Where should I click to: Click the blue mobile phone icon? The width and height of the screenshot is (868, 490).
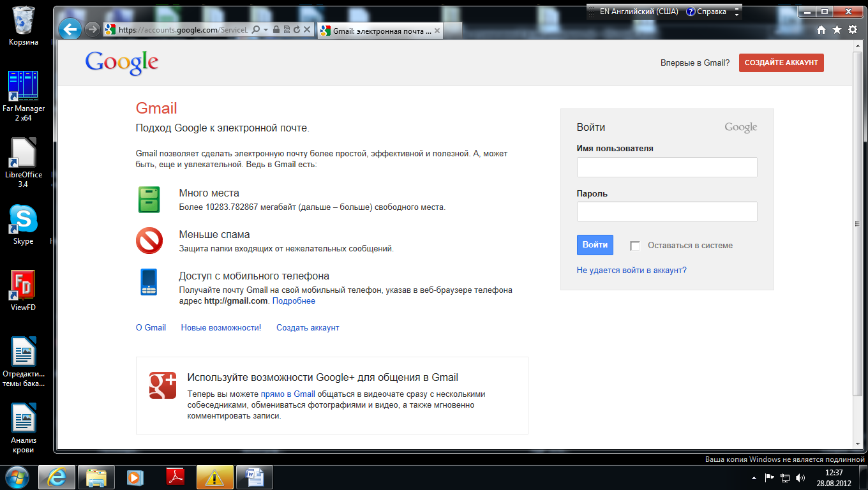(x=149, y=282)
